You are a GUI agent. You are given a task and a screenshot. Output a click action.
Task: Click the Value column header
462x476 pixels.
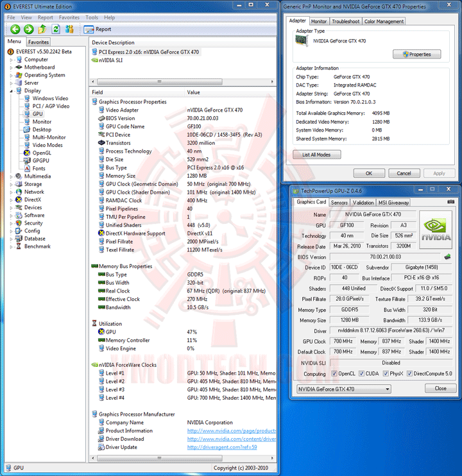pyautogui.click(x=230, y=92)
